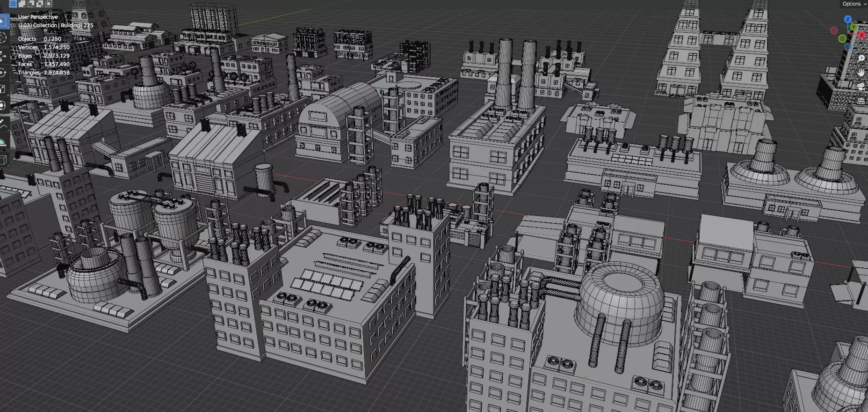The image size is (868, 412).
Task: Click the faded blue negative Z gizmo circle
Action: pos(847,46)
